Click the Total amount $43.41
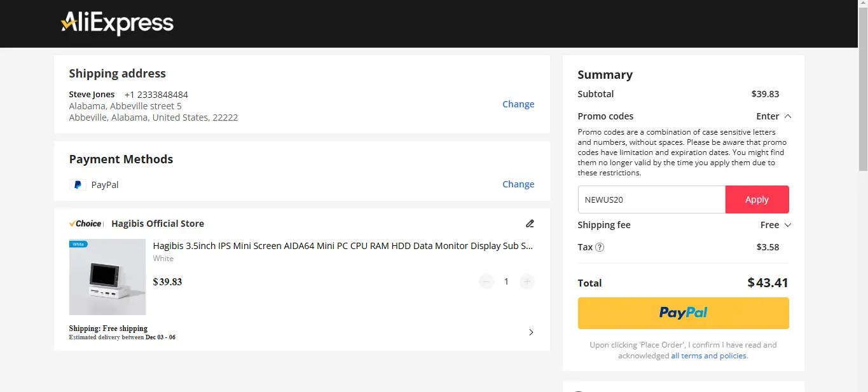 tap(768, 283)
